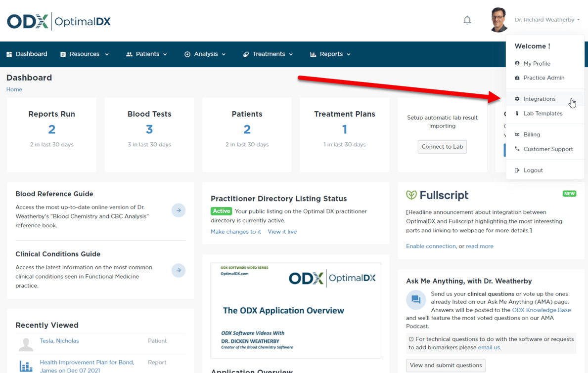The width and height of the screenshot is (588, 373).
Task: Toggle the Dr. Richard Weatherby user dropdown
Action: 547,20
